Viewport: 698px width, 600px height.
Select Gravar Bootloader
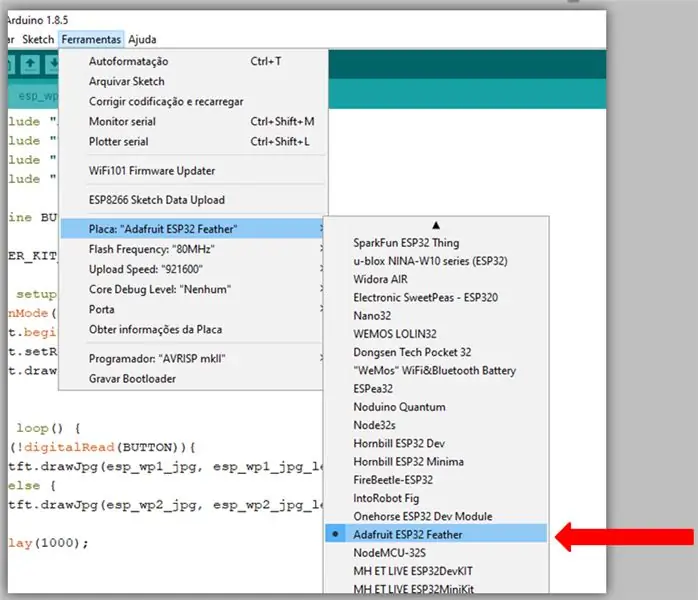point(193,379)
